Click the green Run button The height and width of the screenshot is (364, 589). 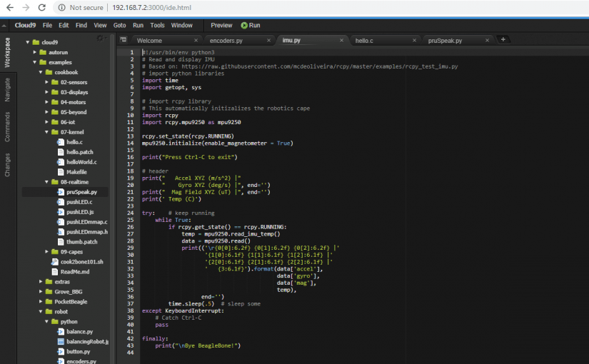pos(251,25)
